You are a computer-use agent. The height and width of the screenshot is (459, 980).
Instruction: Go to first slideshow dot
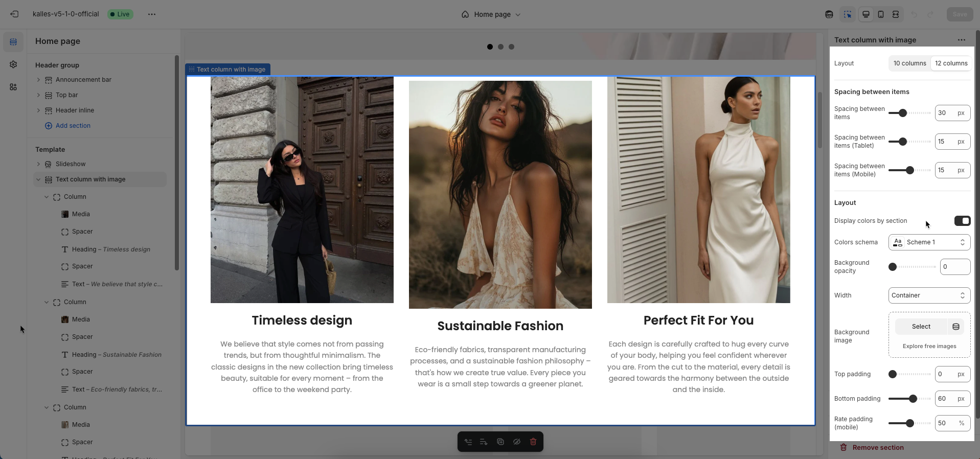[x=490, y=47]
